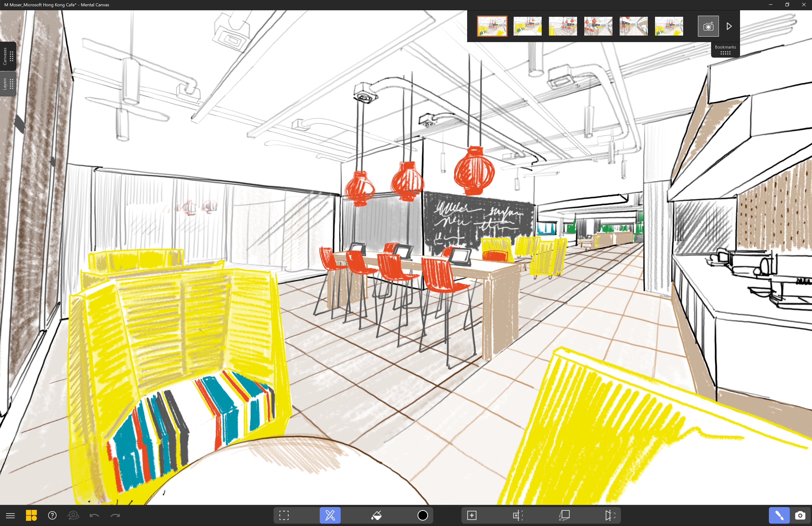Click the rotate camera view icon

73,515
